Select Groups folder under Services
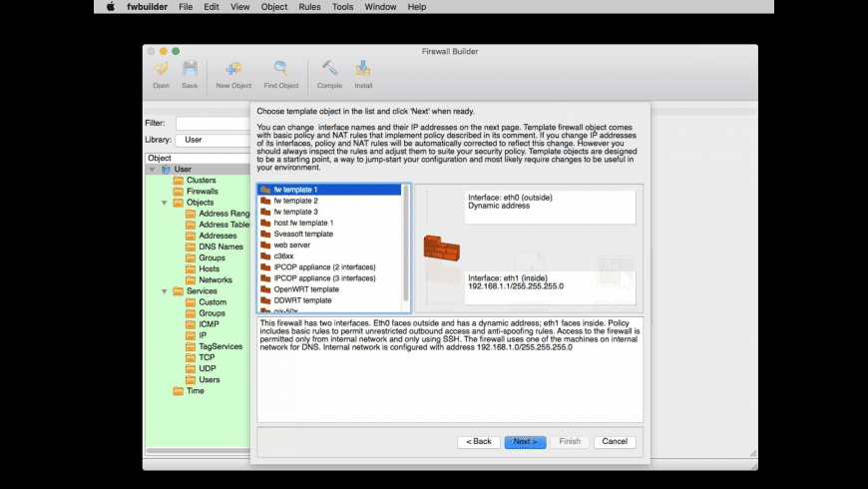The height and width of the screenshot is (489, 868). (x=206, y=313)
